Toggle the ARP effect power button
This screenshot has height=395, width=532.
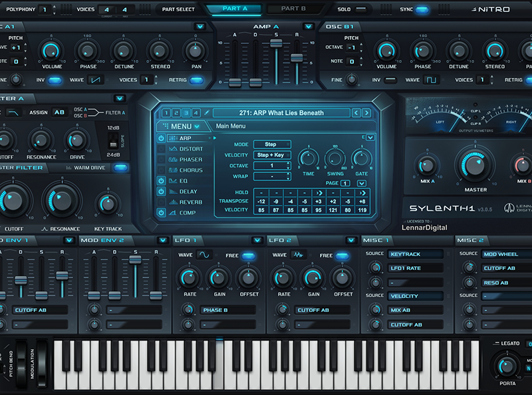click(161, 138)
